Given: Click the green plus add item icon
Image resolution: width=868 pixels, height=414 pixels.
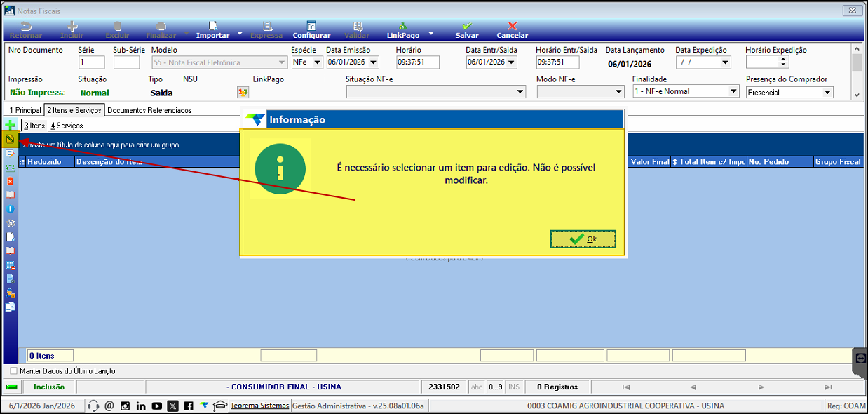Looking at the screenshot, I should point(10,125).
